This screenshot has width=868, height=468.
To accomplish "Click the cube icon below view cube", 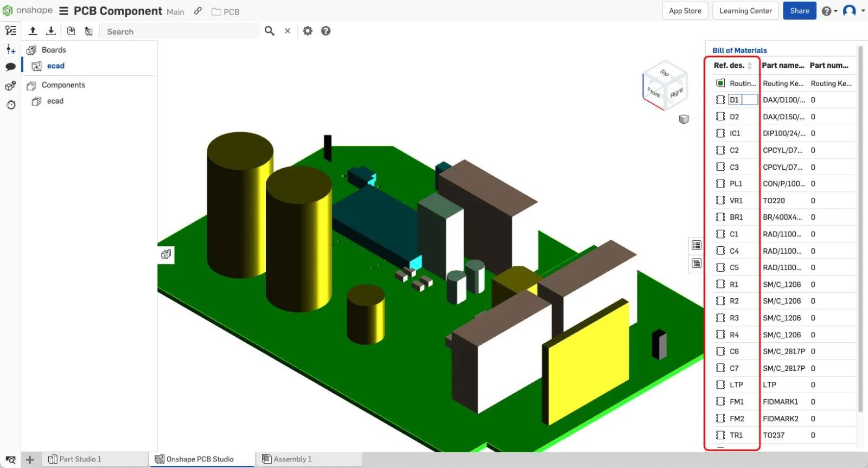I will 684,119.
